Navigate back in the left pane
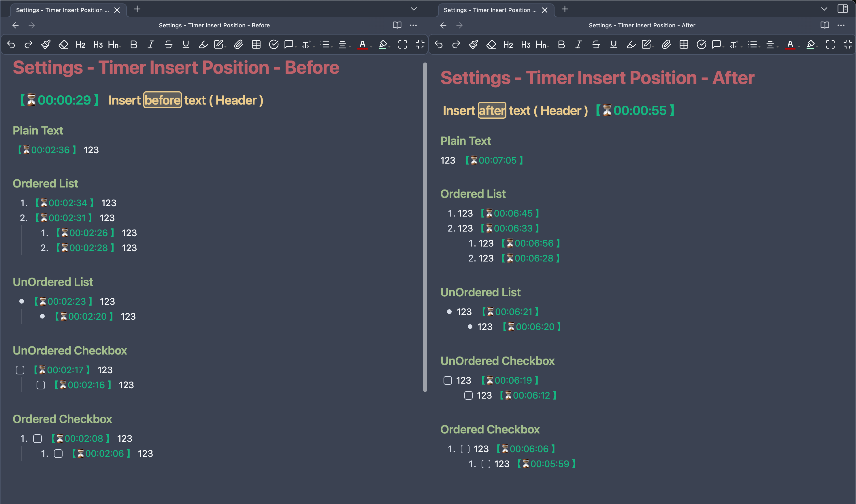 point(16,25)
